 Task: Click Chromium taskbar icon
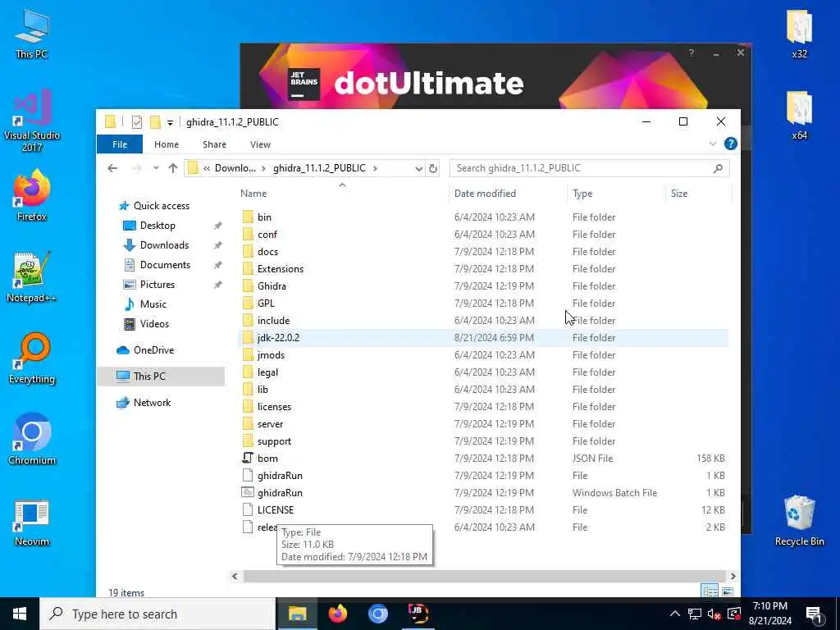(377, 614)
